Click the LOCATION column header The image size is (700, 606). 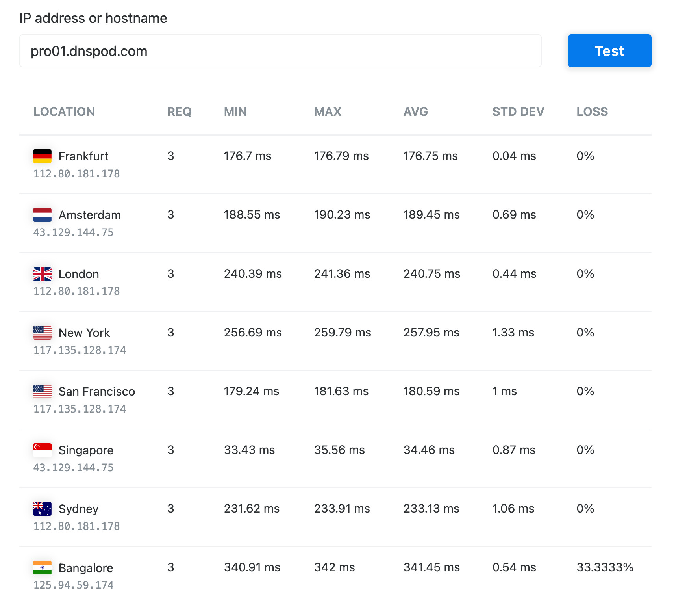coord(64,112)
